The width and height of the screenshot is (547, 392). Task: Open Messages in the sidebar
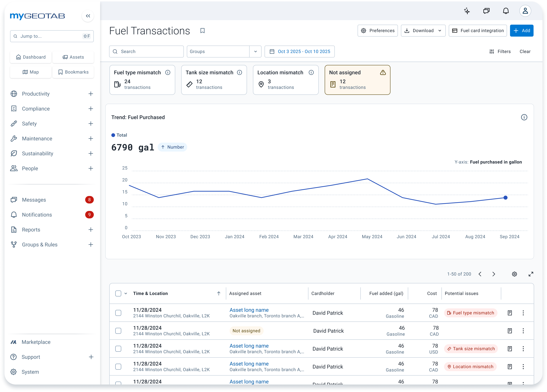tap(52, 200)
